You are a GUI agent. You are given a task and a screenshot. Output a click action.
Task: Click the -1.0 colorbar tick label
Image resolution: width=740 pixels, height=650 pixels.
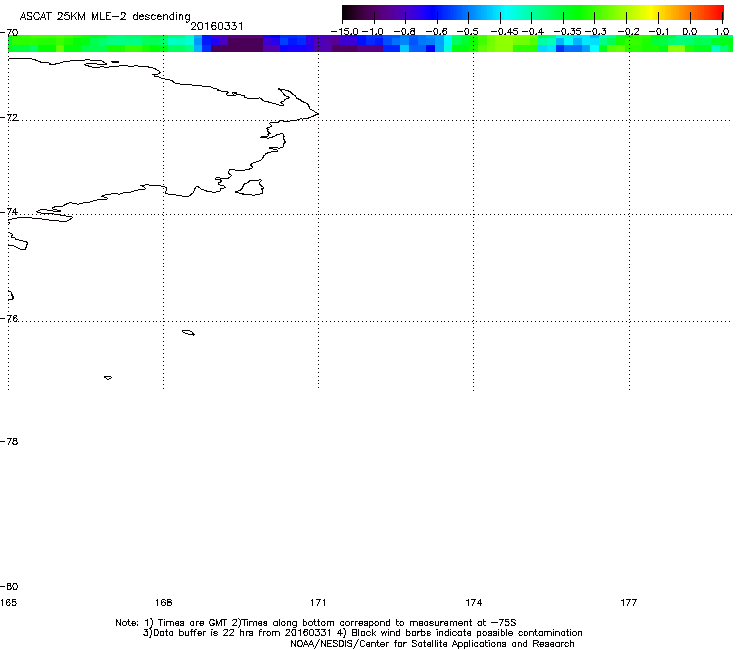[x=373, y=32]
